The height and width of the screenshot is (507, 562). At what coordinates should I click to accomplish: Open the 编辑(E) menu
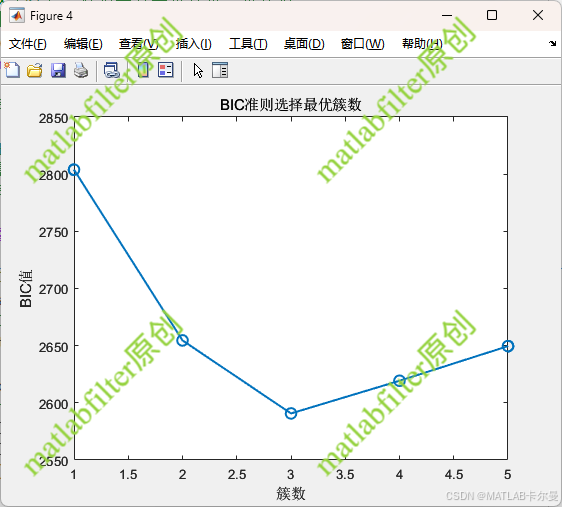tap(83, 44)
